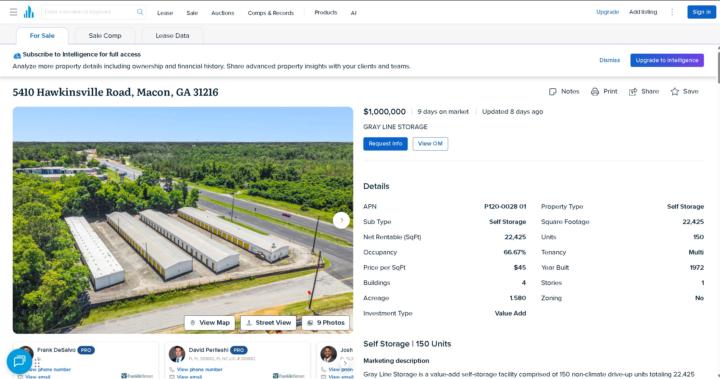This screenshot has height=379, width=720.
Task: Click the Share icon
Action: point(633,91)
